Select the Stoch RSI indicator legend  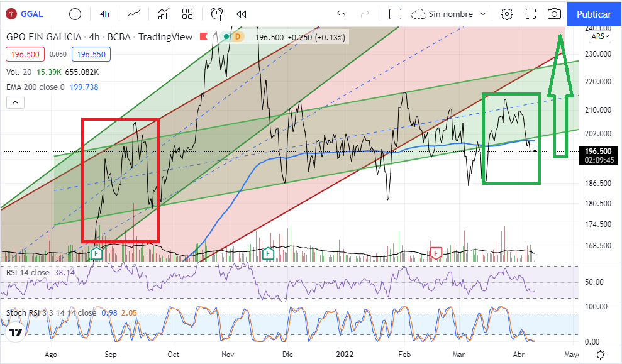(51, 313)
